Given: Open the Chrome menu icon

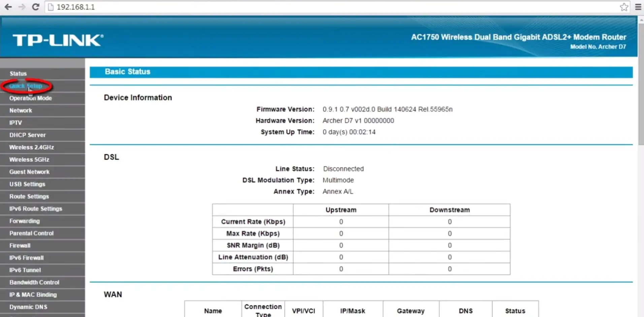Looking at the screenshot, I should 638,7.
